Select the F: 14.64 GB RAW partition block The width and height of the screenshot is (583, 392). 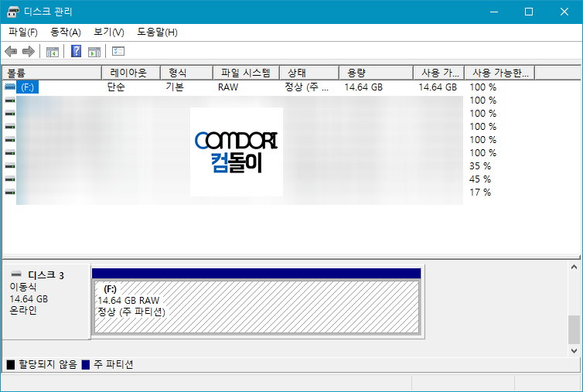(257, 307)
